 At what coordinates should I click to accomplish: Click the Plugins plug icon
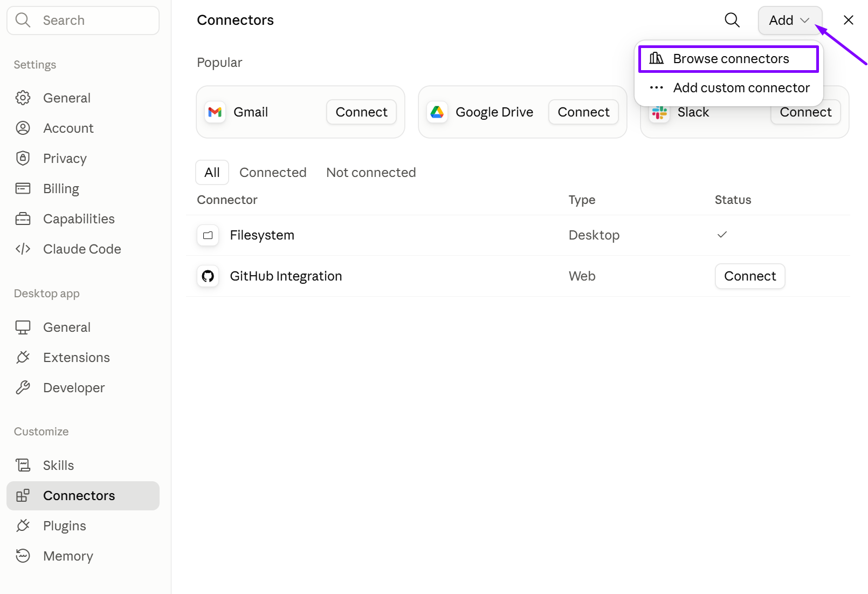(23, 525)
